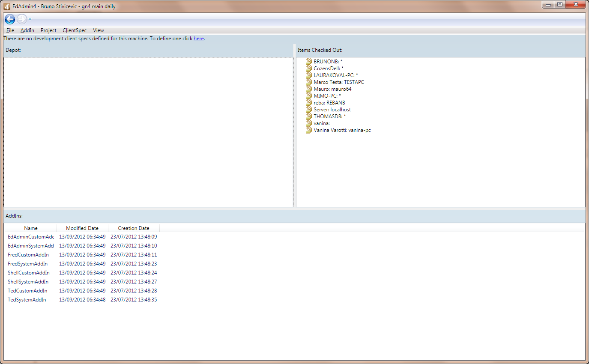Select the FredSystemAddIn row
Image resolution: width=589 pixels, height=364 pixels.
(294, 264)
